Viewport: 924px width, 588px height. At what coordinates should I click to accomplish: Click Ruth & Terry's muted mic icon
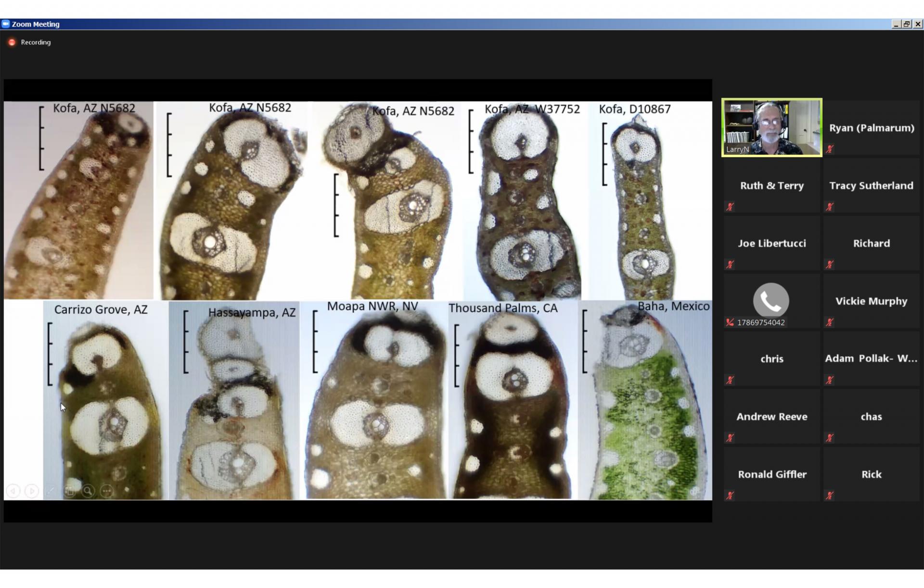click(730, 207)
